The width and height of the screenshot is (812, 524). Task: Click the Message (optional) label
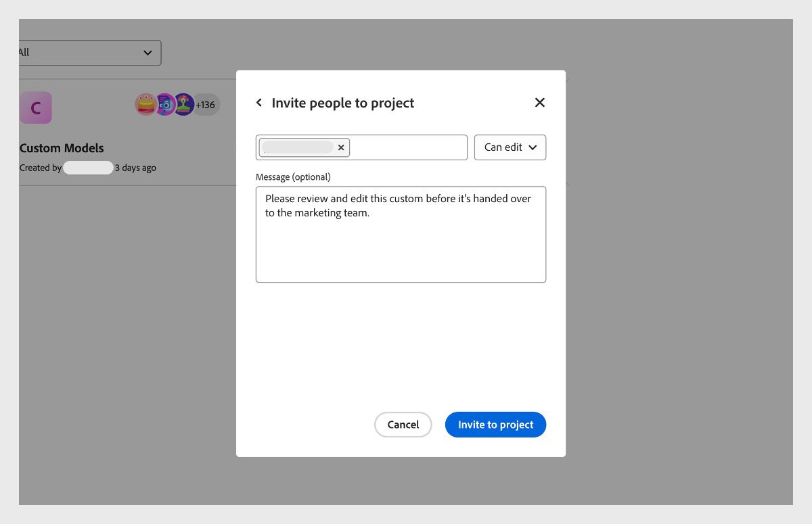point(293,176)
